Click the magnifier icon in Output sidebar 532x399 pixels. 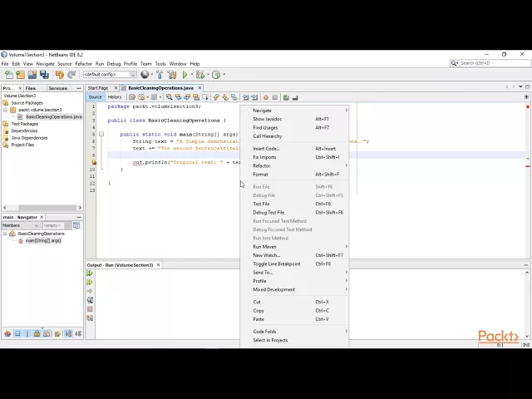[90, 300]
